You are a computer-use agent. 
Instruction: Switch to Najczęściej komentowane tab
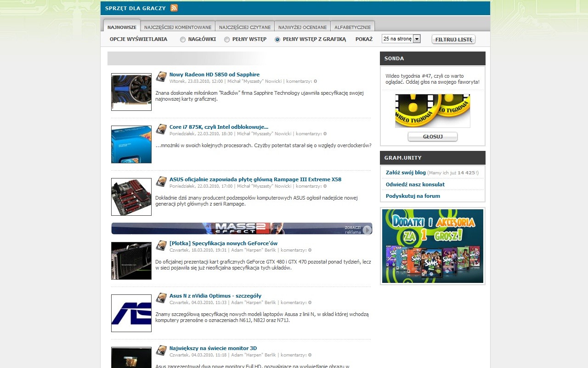click(x=178, y=27)
